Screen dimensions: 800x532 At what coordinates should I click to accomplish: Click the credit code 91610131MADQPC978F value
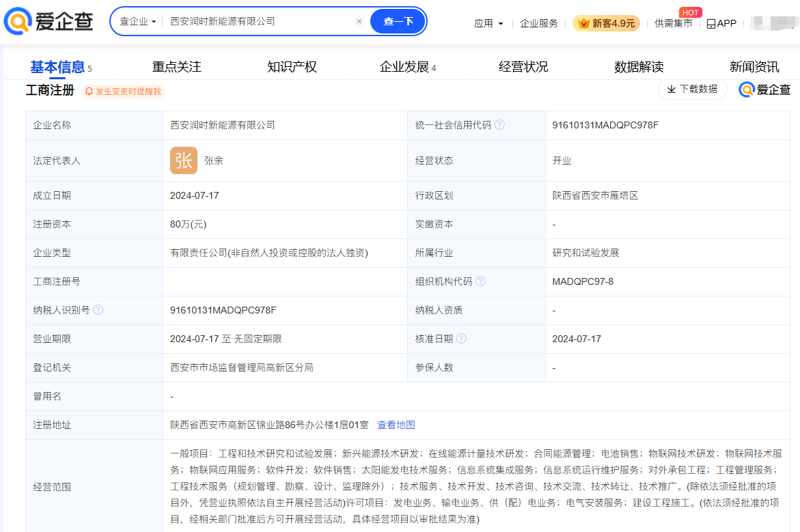605,125
